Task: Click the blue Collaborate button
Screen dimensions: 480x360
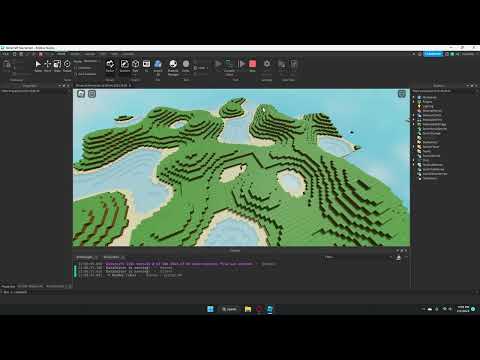Action: (433, 54)
